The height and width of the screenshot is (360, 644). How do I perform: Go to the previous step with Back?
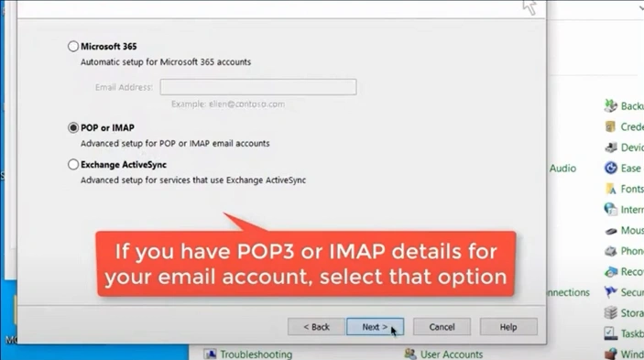pos(316,327)
